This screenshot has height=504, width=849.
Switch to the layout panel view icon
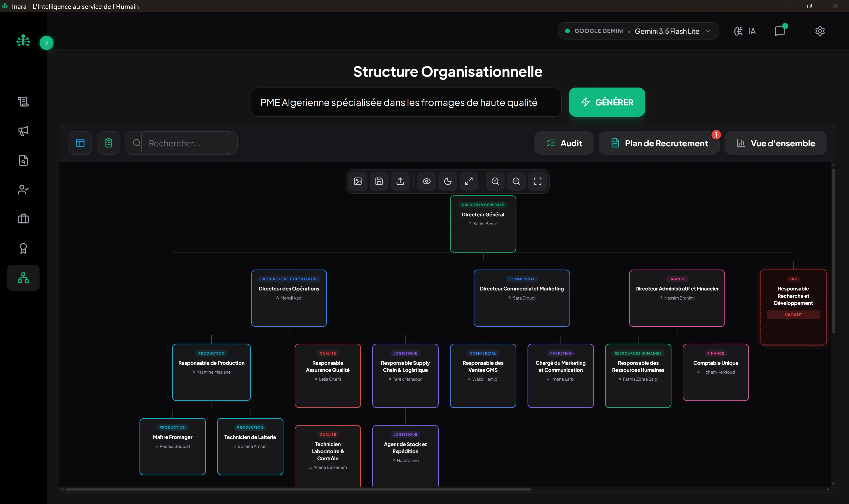coord(80,143)
